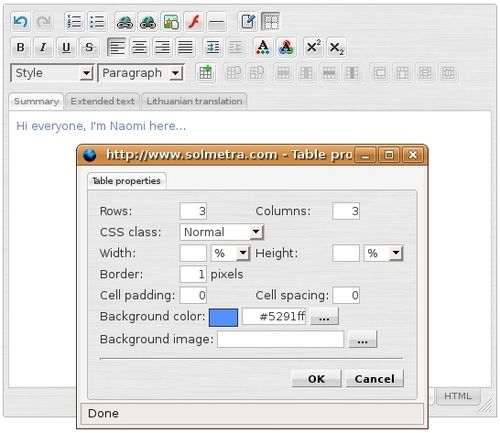Click the blue background color swatch
Screen dimensions: 500x433
click(x=223, y=317)
